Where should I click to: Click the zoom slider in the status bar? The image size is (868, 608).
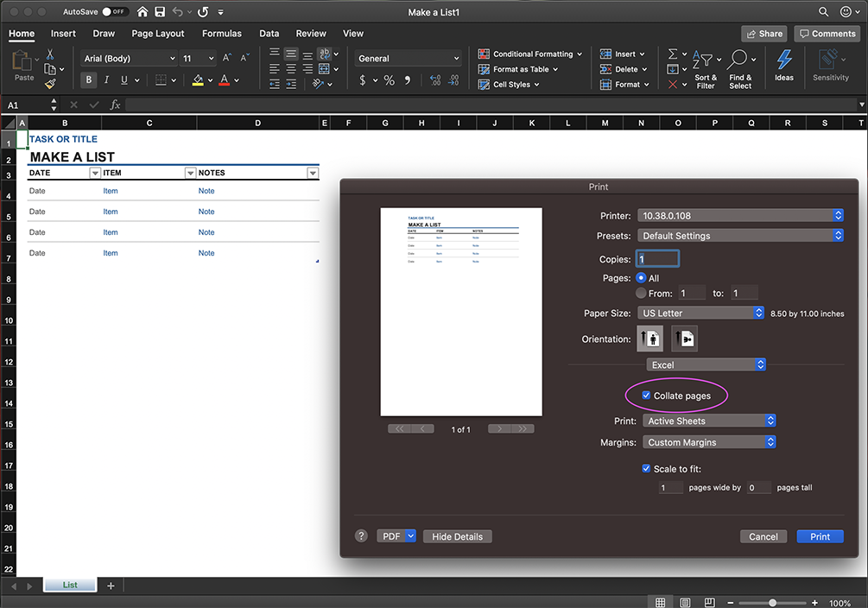(772, 603)
